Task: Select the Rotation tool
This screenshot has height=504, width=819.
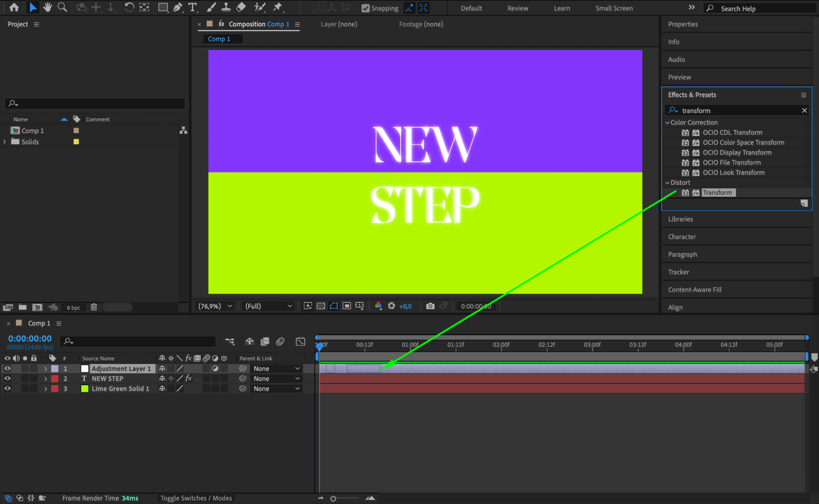Action: point(129,7)
